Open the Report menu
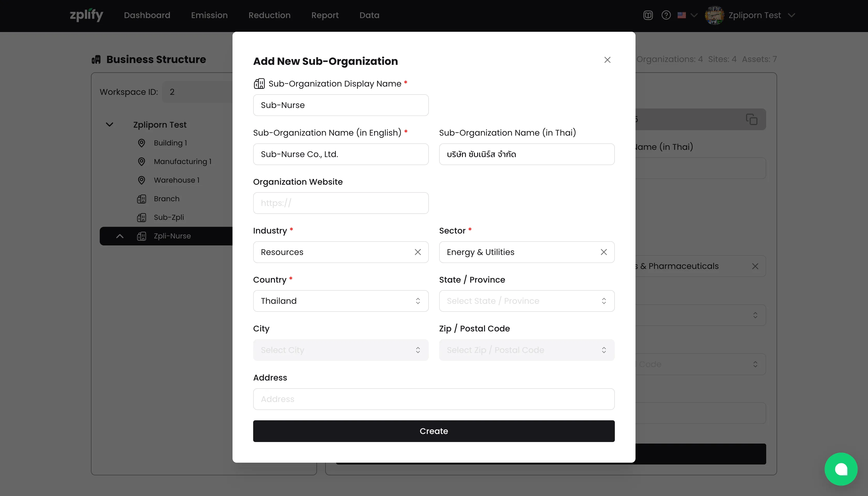This screenshot has height=496, width=868. (x=325, y=15)
